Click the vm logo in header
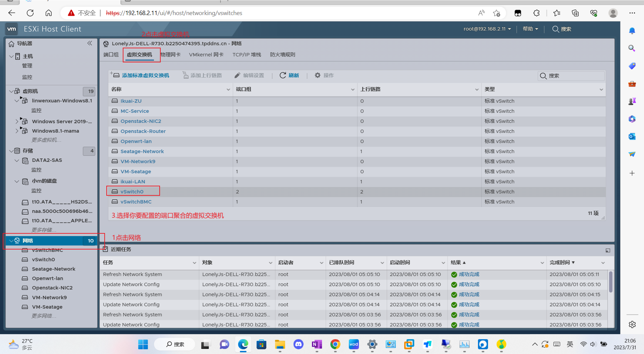 pyautogui.click(x=11, y=29)
